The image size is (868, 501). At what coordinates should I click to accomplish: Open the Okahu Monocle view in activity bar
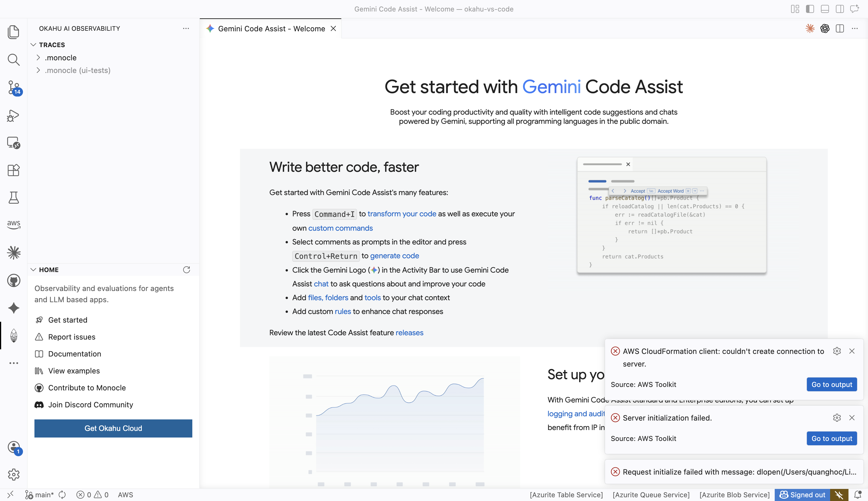pos(13,336)
